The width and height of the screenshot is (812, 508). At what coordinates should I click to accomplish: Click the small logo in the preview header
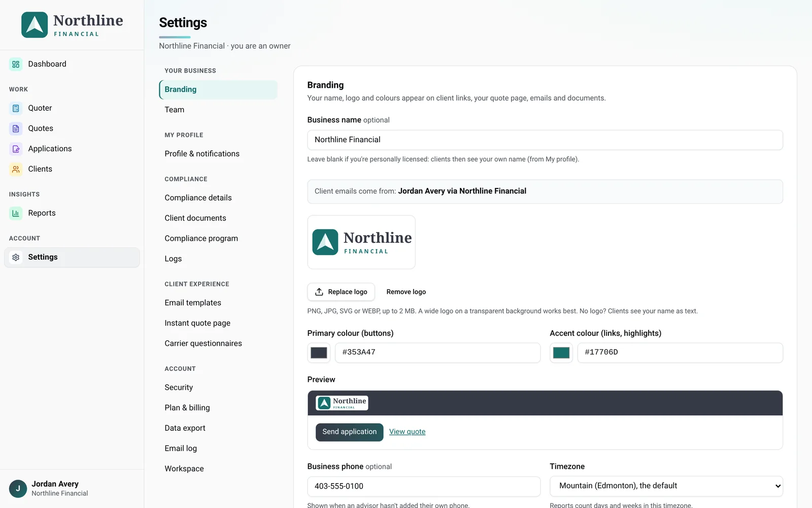click(342, 403)
